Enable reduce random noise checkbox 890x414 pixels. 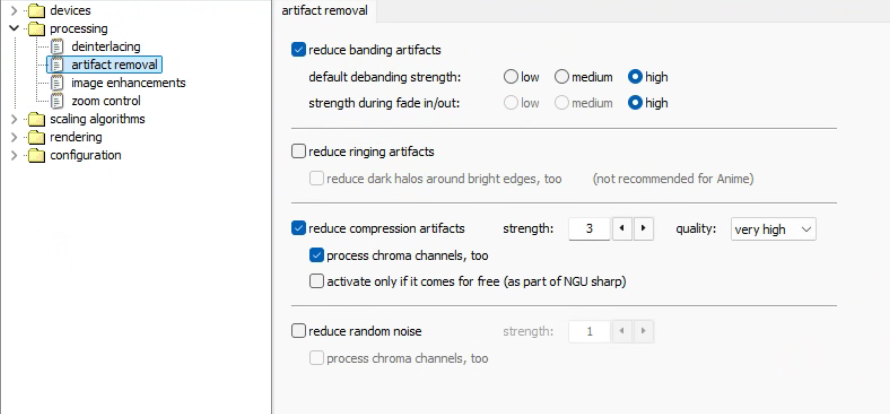tap(298, 331)
